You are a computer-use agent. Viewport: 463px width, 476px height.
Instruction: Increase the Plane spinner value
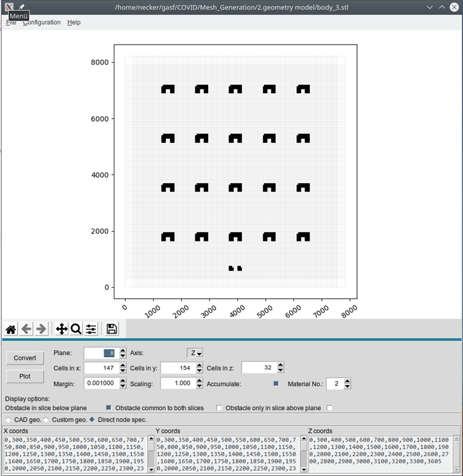pyautogui.click(x=123, y=350)
